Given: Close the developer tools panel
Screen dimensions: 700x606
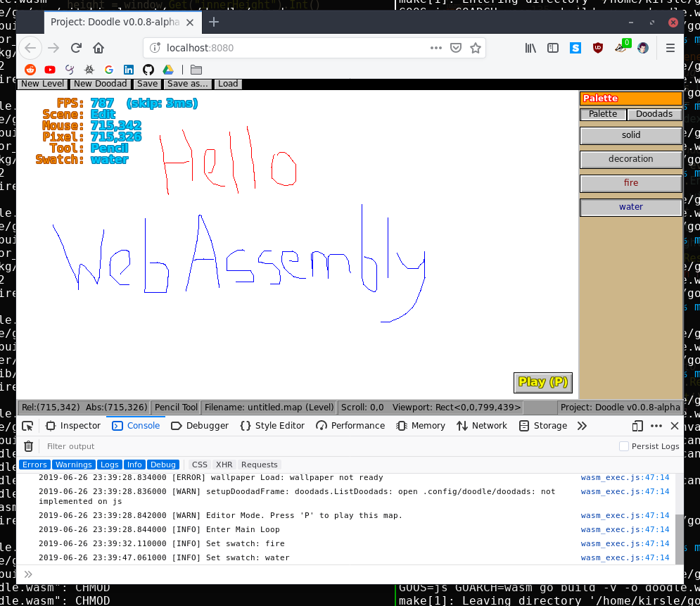Looking at the screenshot, I should coord(675,426).
